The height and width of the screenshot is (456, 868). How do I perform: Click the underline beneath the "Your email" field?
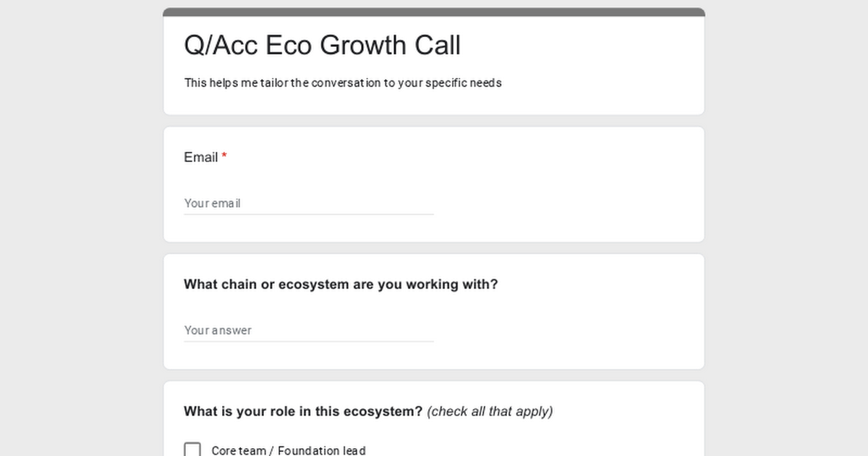[309, 214]
